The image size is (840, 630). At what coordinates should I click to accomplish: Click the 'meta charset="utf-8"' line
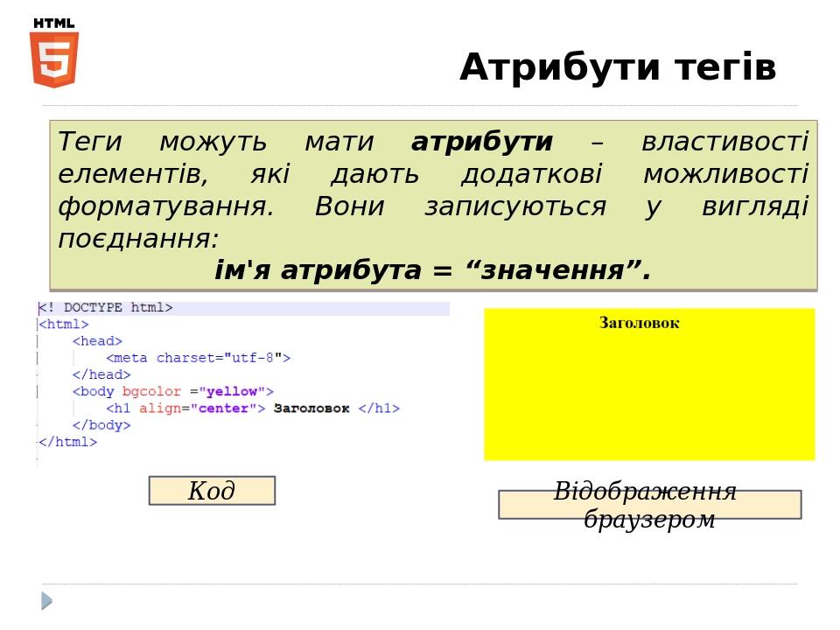coord(199,358)
